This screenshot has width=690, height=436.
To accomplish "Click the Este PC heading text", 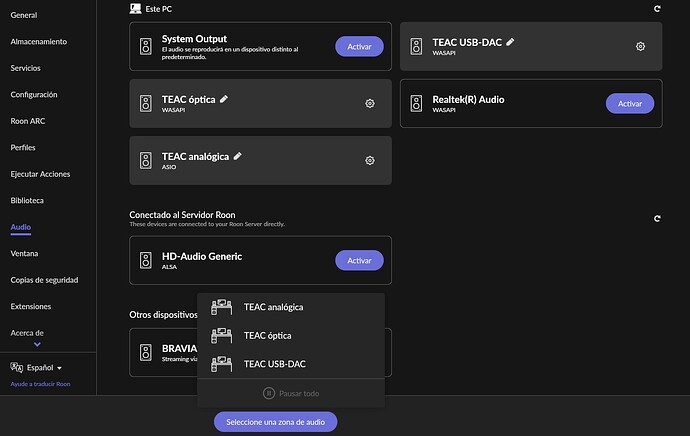I will 158,9.
